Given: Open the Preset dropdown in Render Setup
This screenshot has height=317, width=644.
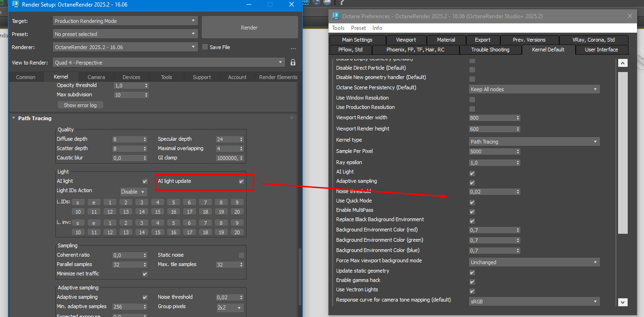Looking at the screenshot, I should click(125, 34).
